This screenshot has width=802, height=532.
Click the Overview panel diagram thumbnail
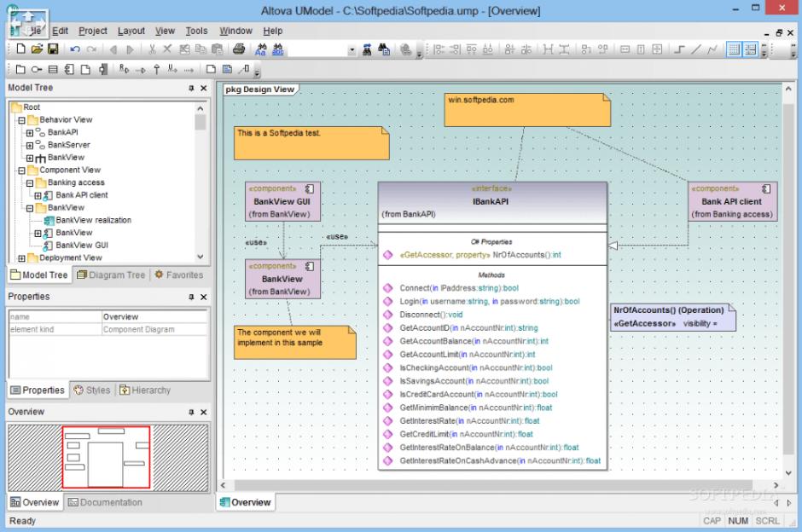coord(106,457)
